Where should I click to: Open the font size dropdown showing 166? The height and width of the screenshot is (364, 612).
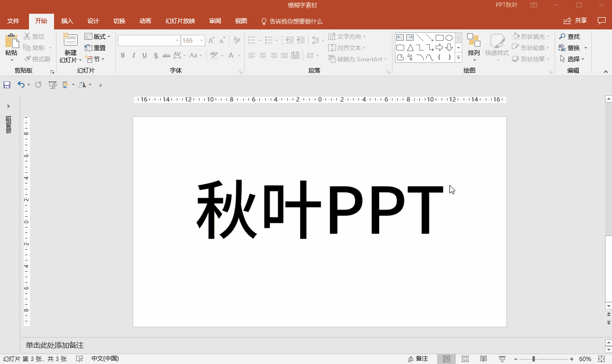click(x=202, y=41)
